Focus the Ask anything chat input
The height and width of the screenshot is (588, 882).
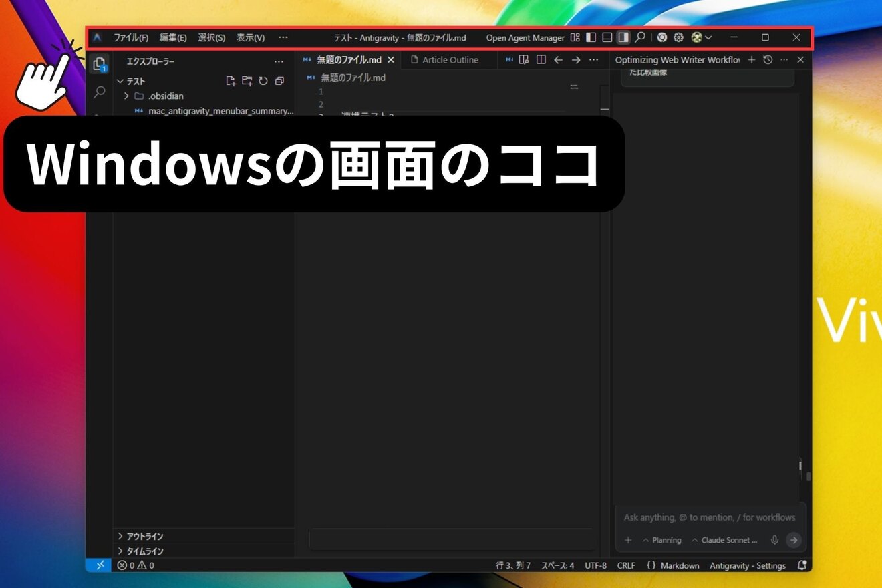coord(710,517)
